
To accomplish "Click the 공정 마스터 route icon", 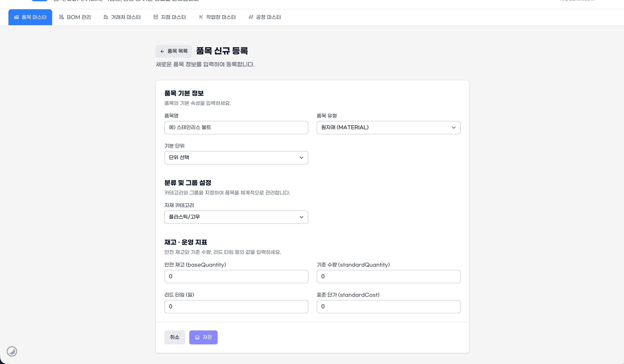I will tap(251, 17).
